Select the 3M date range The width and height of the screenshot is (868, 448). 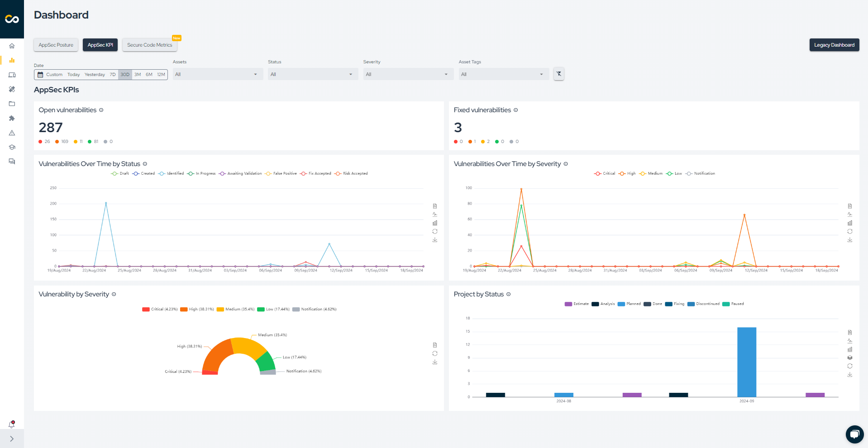138,75
